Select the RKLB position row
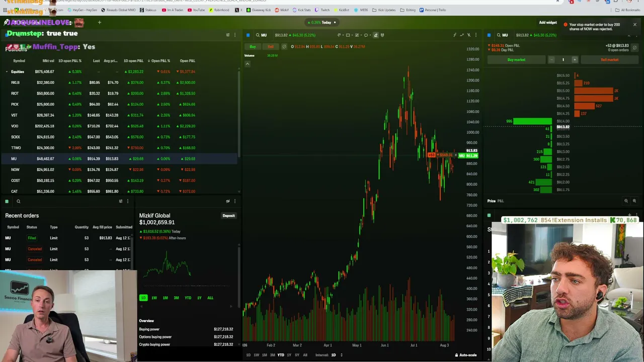644x362 pixels. pos(118,82)
